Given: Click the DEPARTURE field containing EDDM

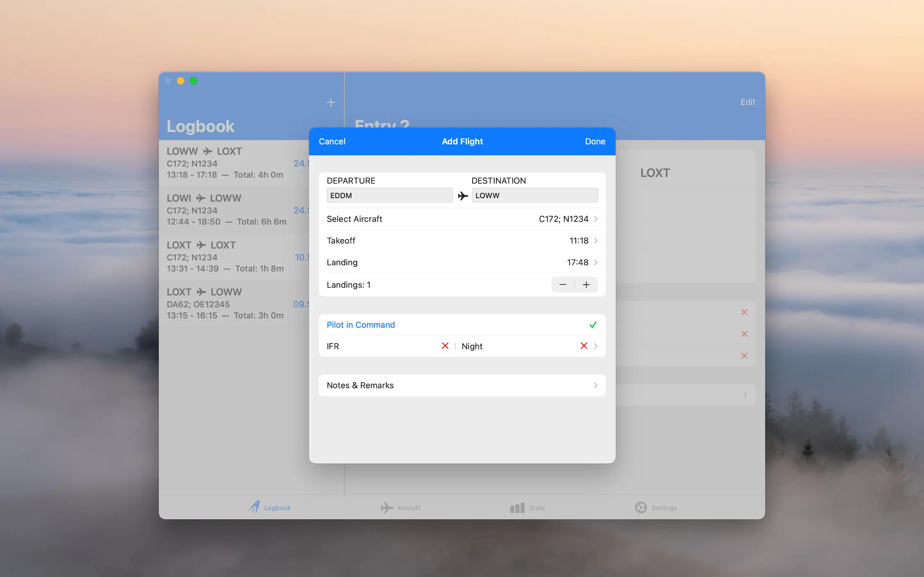Looking at the screenshot, I should [389, 196].
